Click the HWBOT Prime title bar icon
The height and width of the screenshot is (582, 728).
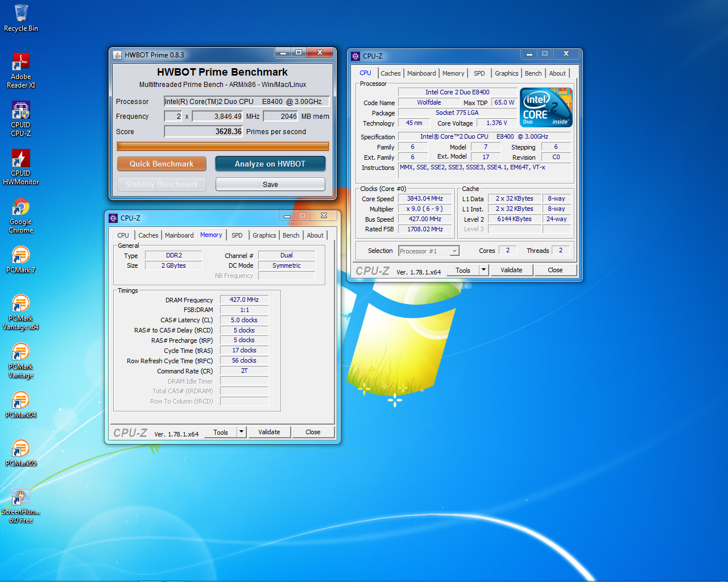tap(117, 55)
